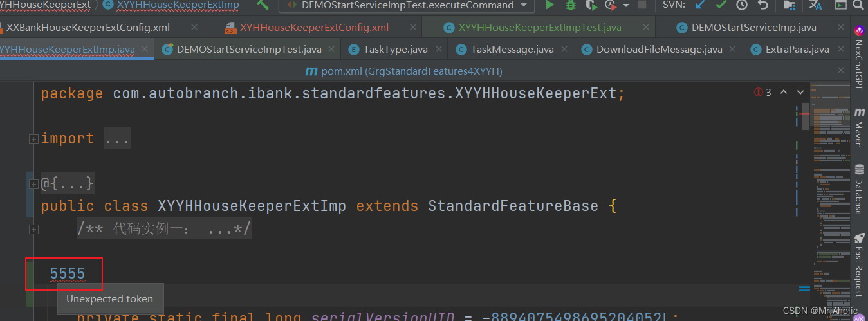This screenshot has width=868, height=321.
Task: Close the DownloadFileMessage.java tab
Action: click(x=733, y=50)
